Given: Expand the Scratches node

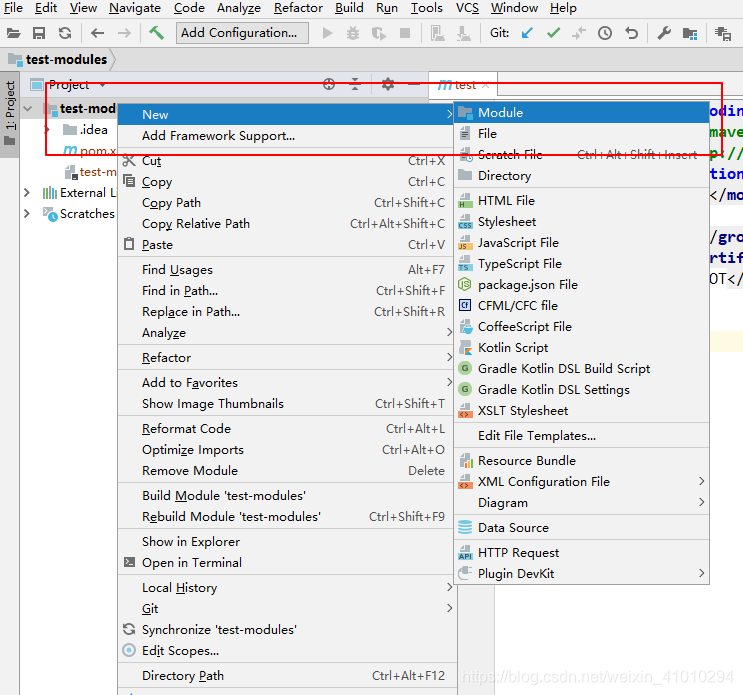Looking at the screenshot, I should coord(27,214).
